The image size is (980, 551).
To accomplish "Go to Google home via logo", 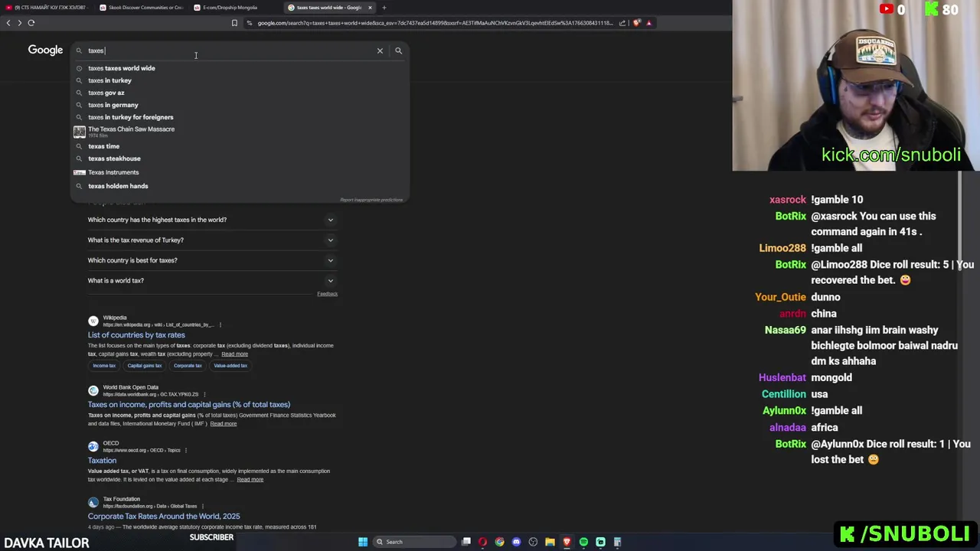I will 45,51.
